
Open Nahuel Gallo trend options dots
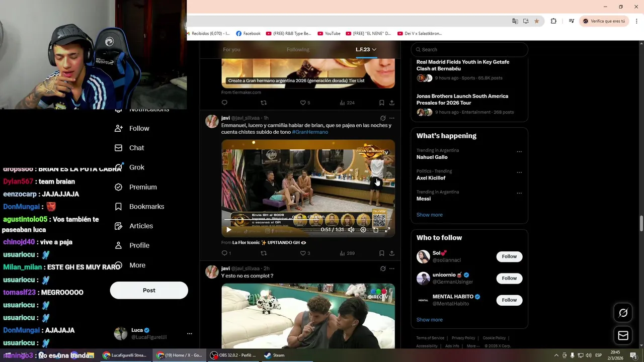pos(519,151)
